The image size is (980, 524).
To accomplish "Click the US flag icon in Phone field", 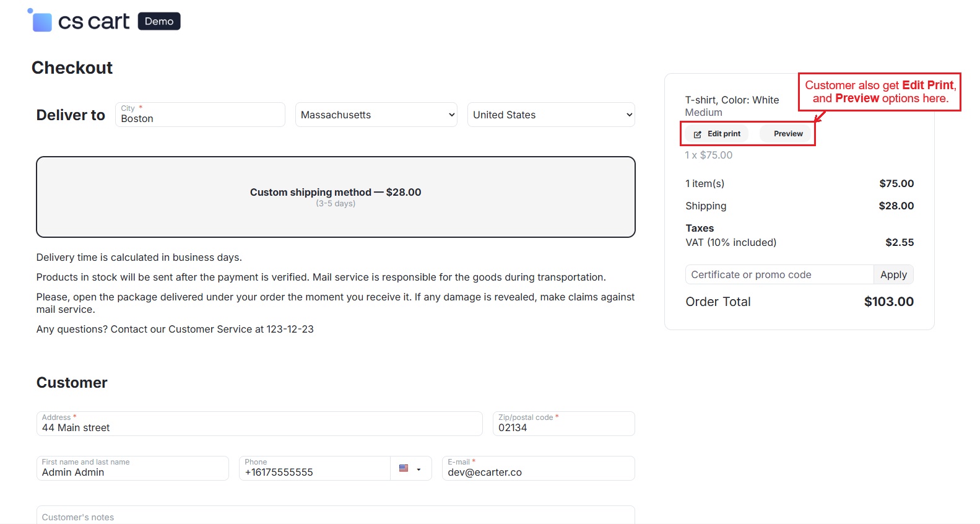I will coord(404,469).
